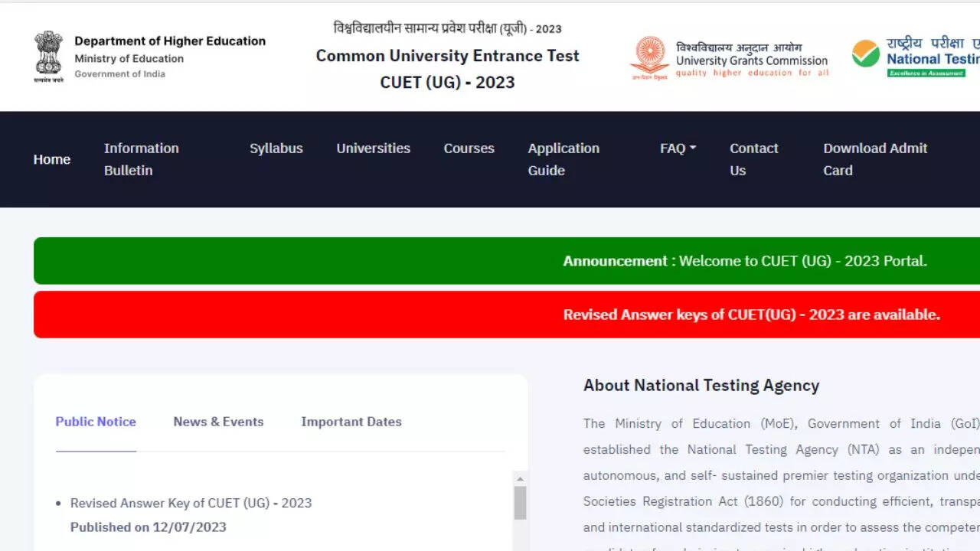Open Revised Answer Key of CUET (UG) notice

pos(191,503)
